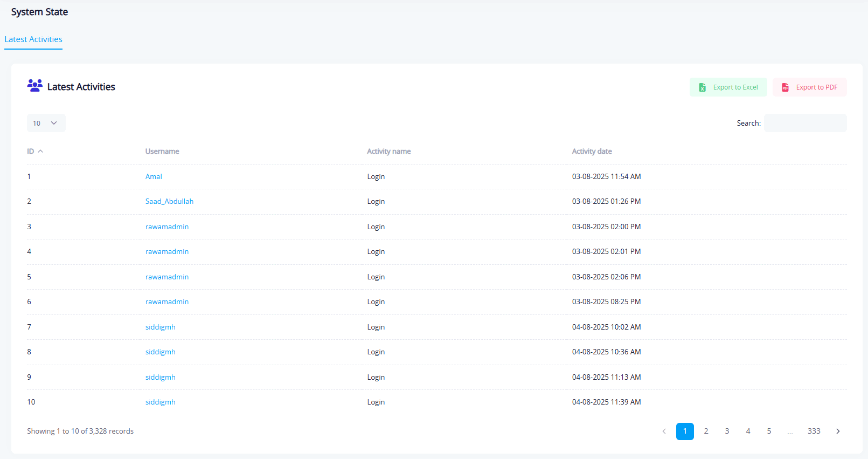Open rawamadmin link in row 3
Viewport: 868px width, 459px height.
pos(167,227)
